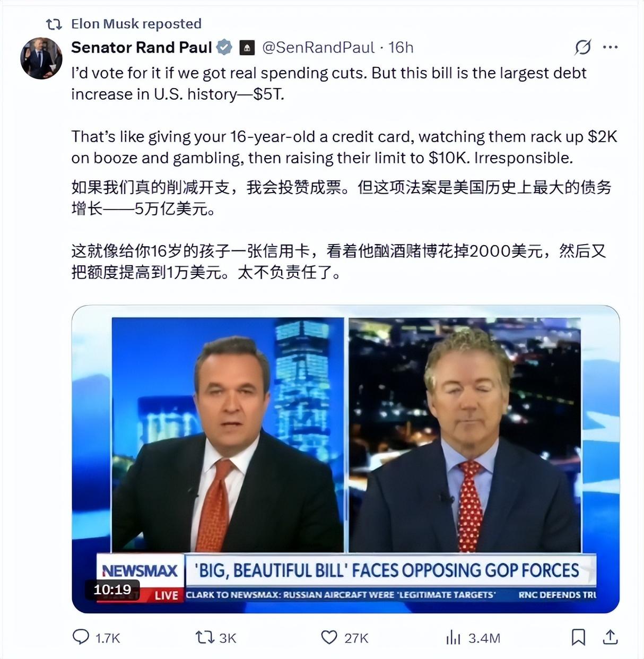644x659 pixels.
Task: Bookmark this post
Action: click(578, 637)
